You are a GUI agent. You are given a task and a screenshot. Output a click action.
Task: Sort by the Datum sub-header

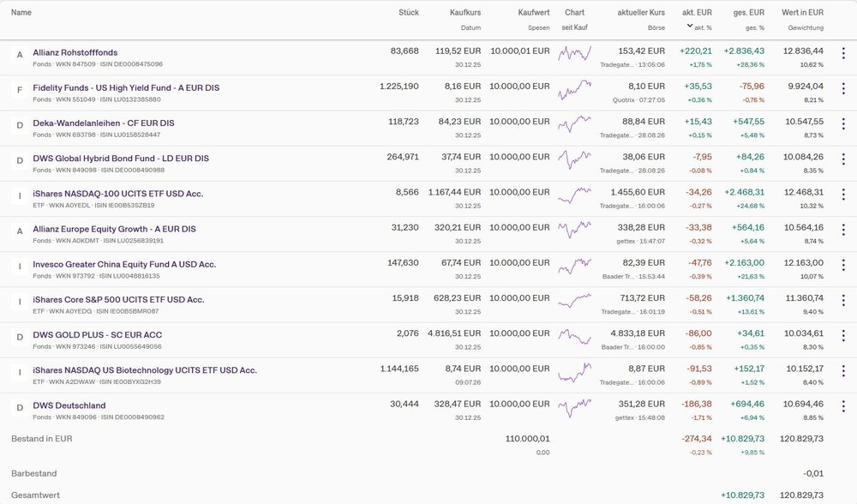470,28
